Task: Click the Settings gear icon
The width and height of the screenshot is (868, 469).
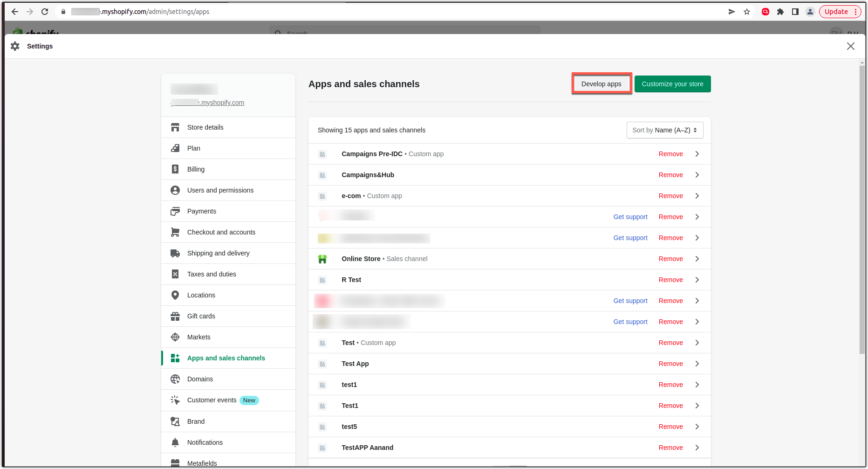Action: point(15,46)
